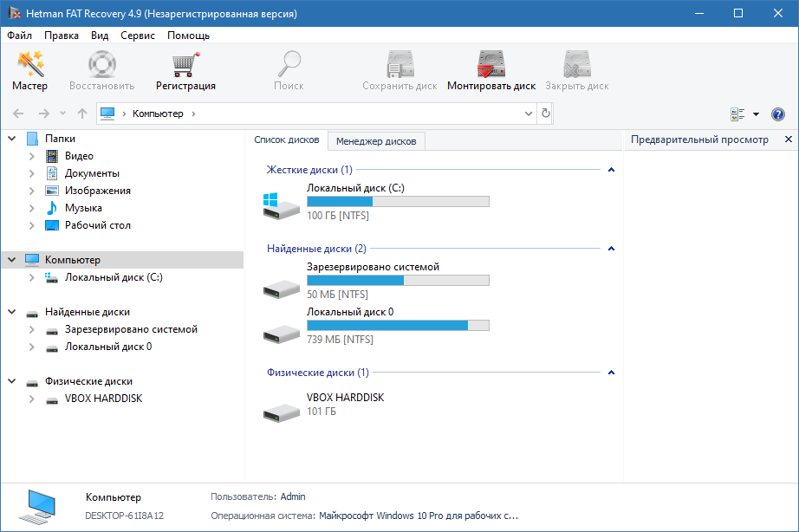Screen dimensions: 799x532
Task: Close the Предварительный просмотр panel
Action: tap(789, 139)
